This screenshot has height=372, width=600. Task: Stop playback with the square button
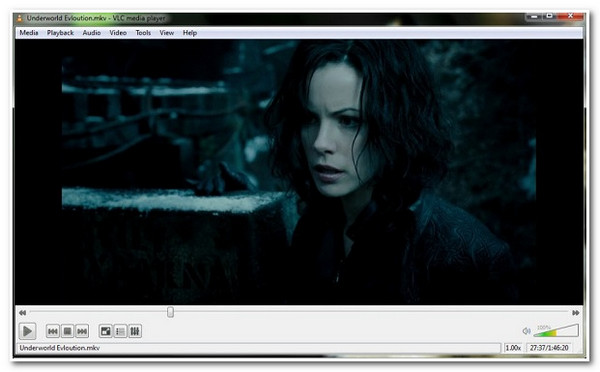tap(67, 331)
